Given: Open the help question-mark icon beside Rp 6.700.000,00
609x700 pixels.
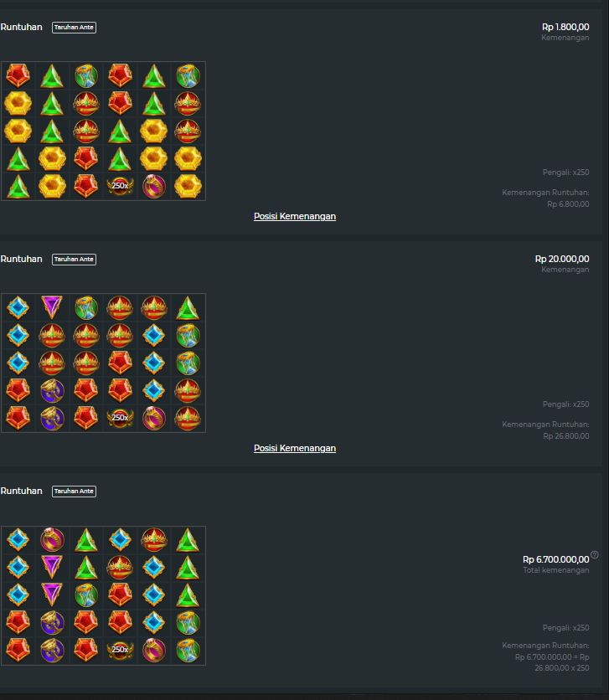Looking at the screenshot, I should [594, 555].
